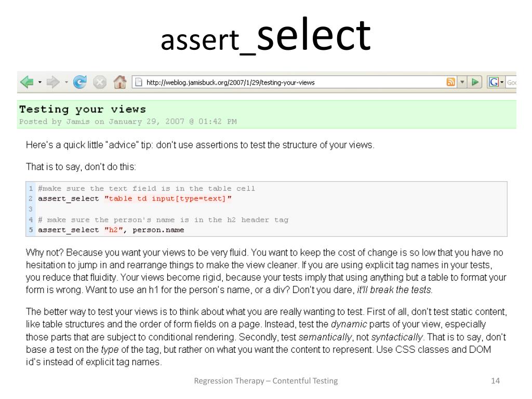Click the Google search engine icon
Image resolution: width=532 pixels, height=399 pixels.
coord(494,82)
